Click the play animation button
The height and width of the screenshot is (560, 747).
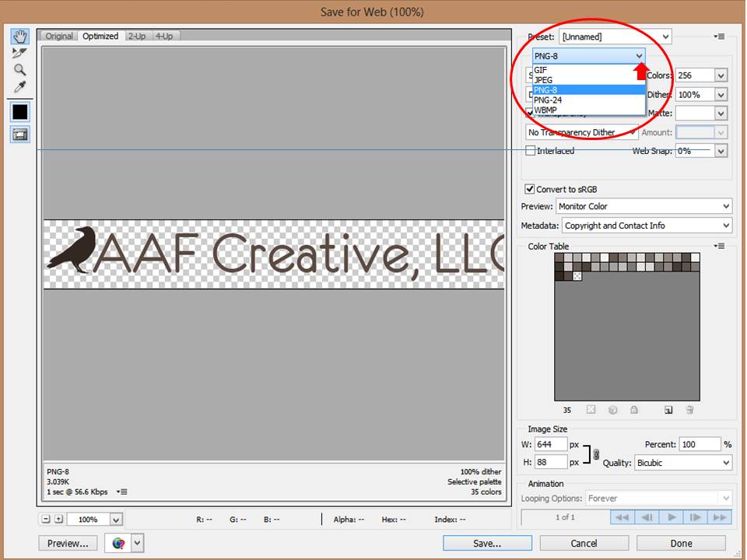click(x=672, y=517)
